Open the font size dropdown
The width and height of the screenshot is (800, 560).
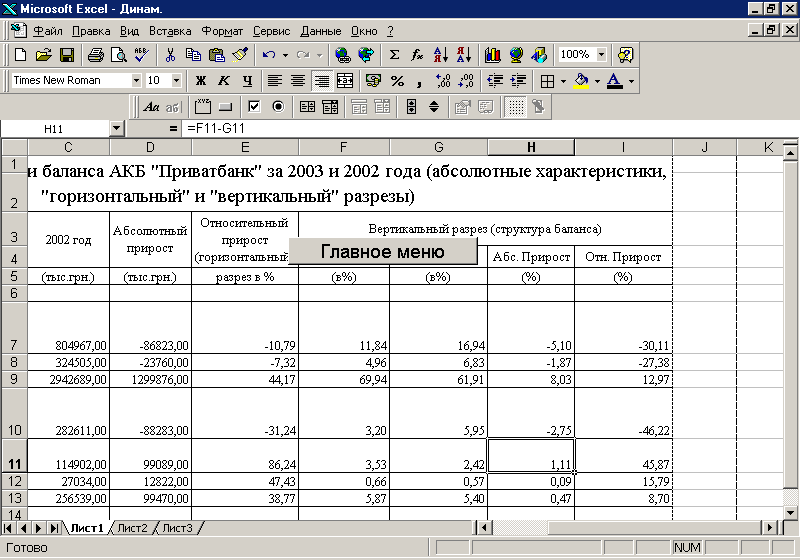pyautogui.click(x=176, y=80)
